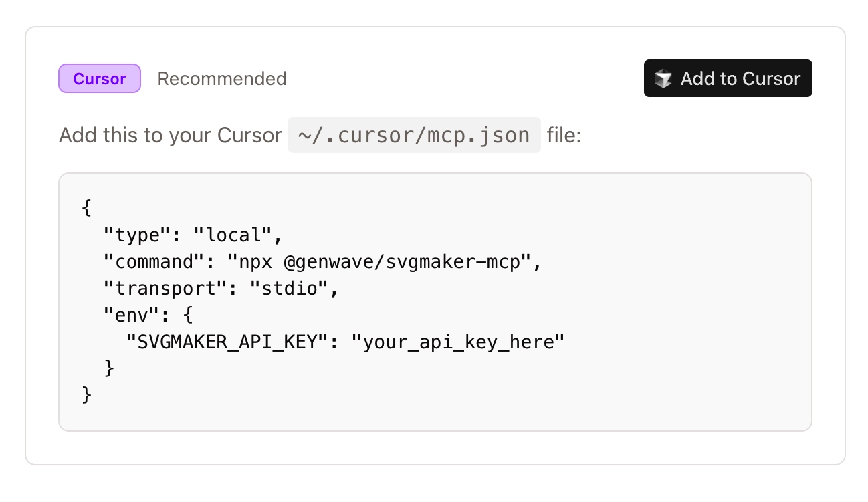
Task: Expand the env object in the JSON
Action: click(x=124, y=314)
